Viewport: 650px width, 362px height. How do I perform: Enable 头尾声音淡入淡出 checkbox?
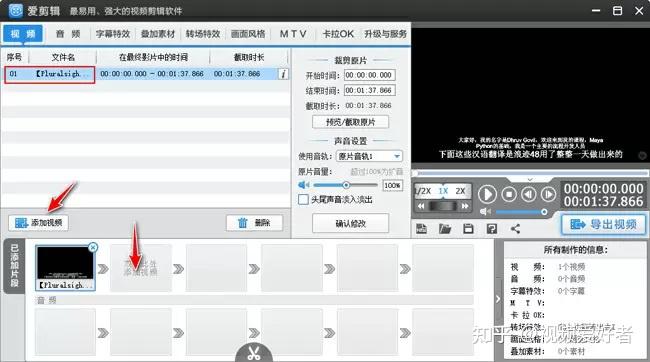point(303,199)
